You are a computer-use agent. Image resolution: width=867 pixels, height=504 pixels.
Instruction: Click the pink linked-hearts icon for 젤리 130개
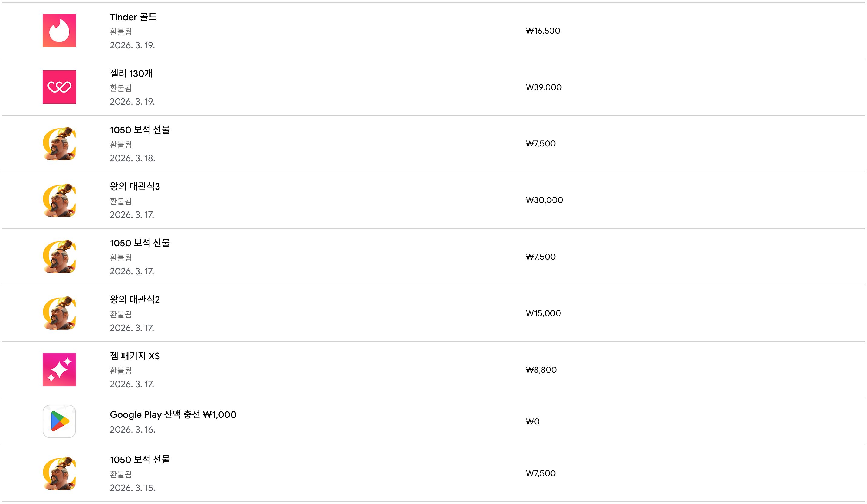[59, 87]
